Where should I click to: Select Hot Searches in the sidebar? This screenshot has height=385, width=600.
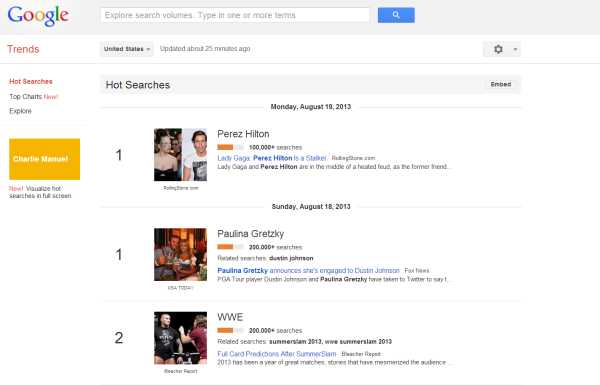[31, 82]
